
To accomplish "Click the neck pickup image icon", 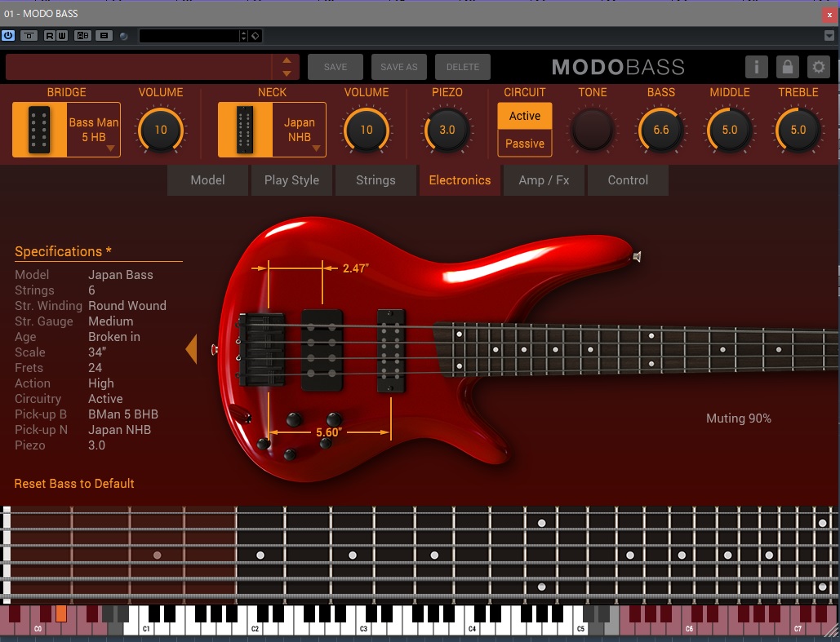I will (245, 130).
